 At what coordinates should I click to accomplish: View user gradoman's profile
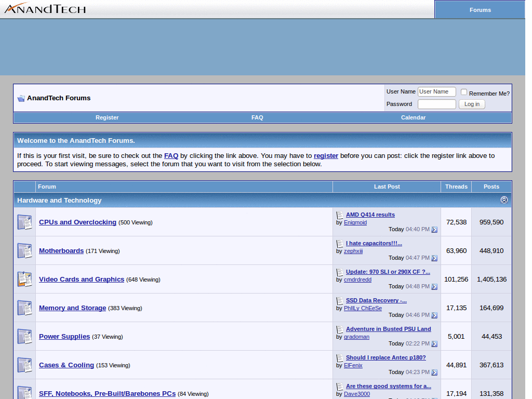click(x=356, y=337)
